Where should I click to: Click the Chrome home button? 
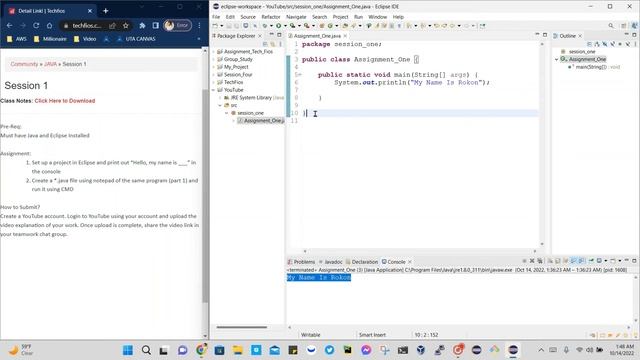click(49, 25)
